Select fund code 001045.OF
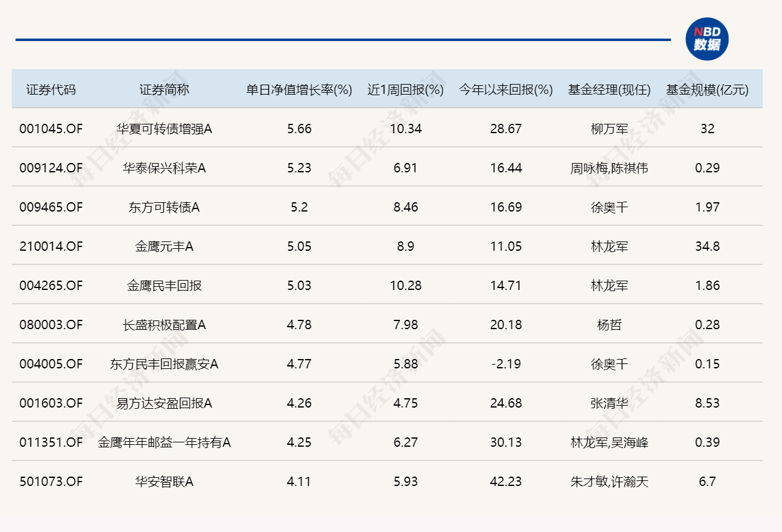782x532 pixels. point(51,129)
